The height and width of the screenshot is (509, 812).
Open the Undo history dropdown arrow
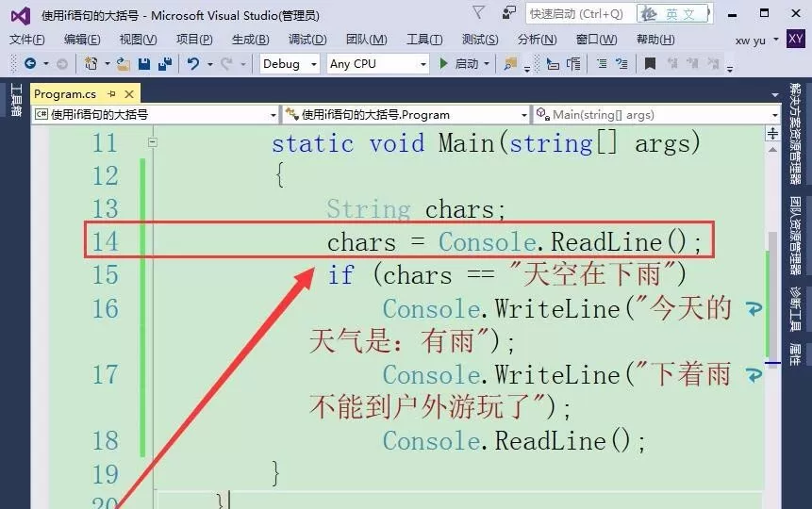pyautogui.click(x=209, y=64)
